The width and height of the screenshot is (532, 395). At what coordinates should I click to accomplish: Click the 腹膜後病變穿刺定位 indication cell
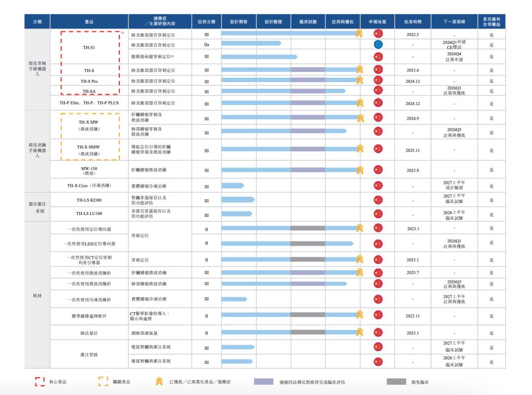click(160, 57)
